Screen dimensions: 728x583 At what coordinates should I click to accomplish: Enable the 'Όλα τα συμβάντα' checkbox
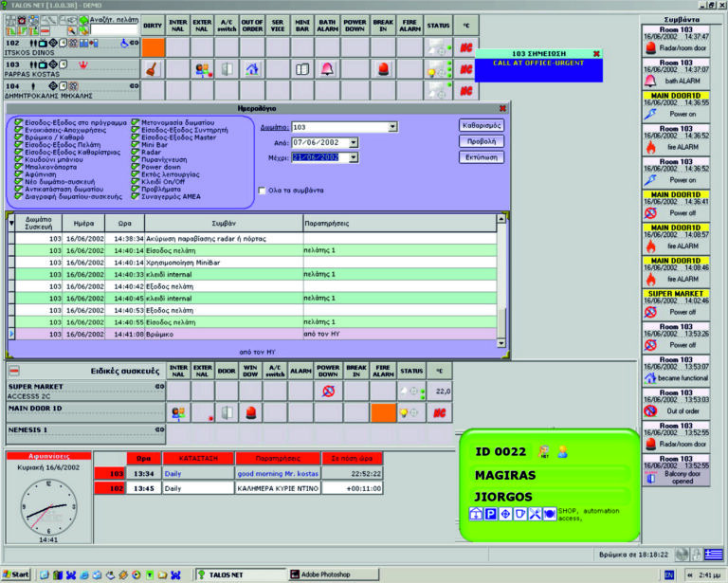click(x=263, y=191)
